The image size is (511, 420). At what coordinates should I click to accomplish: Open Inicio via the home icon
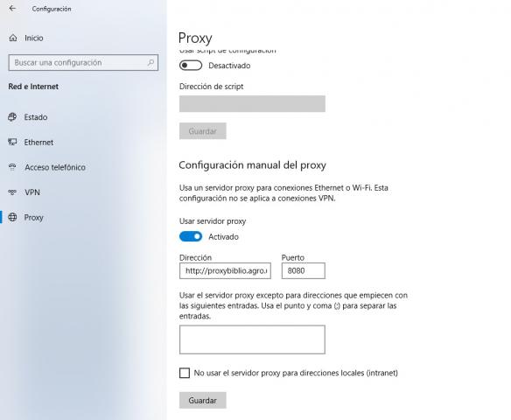[13, 38]
